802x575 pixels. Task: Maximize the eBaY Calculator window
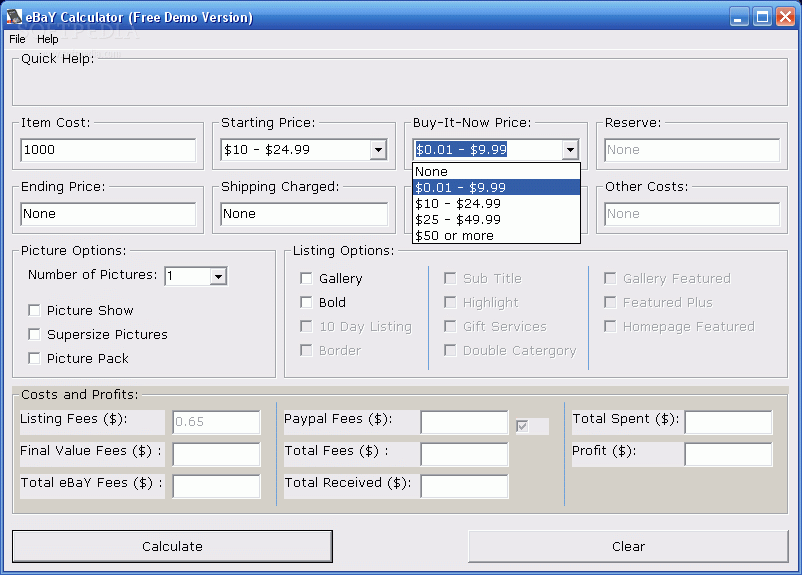click(762, 17)
